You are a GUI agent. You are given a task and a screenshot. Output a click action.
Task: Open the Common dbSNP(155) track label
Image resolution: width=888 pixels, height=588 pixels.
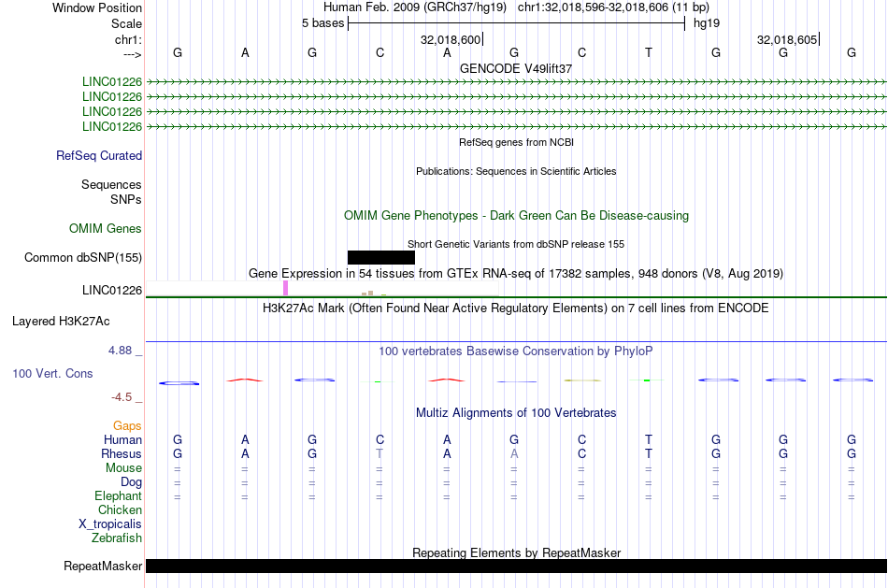[83, 258]
